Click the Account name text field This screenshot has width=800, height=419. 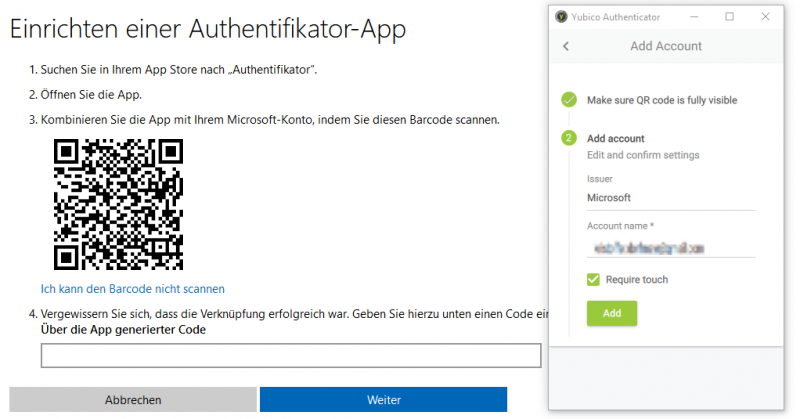pyautogui.click(x=670, y=246)
